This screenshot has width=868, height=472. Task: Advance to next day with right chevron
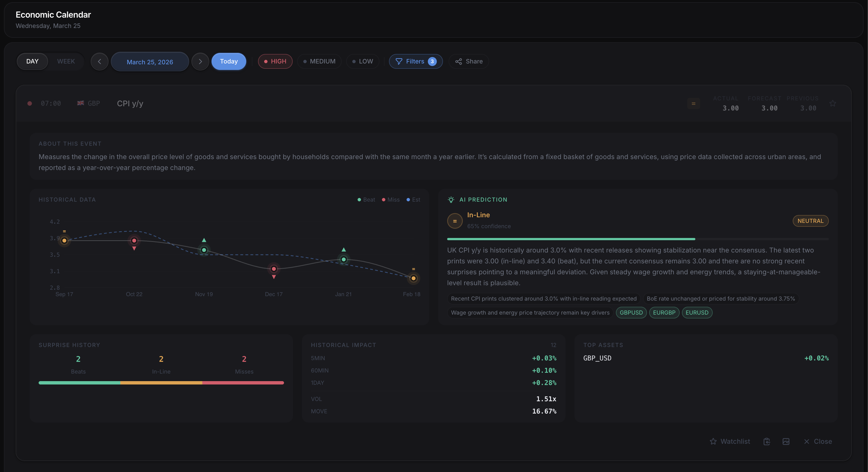[200, 62]
